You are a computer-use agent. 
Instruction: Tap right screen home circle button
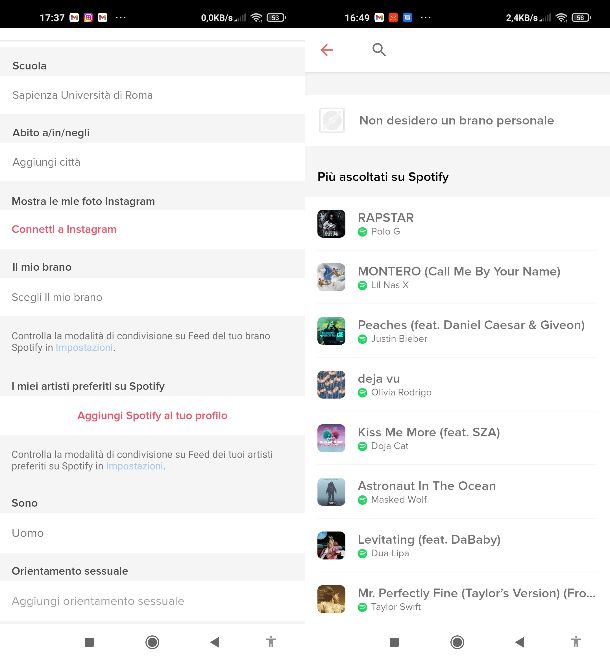[457, 642]
